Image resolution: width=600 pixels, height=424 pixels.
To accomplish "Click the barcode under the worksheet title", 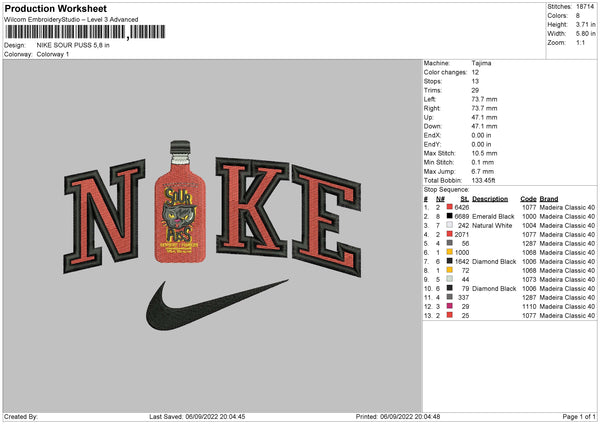I will (85, 32).
